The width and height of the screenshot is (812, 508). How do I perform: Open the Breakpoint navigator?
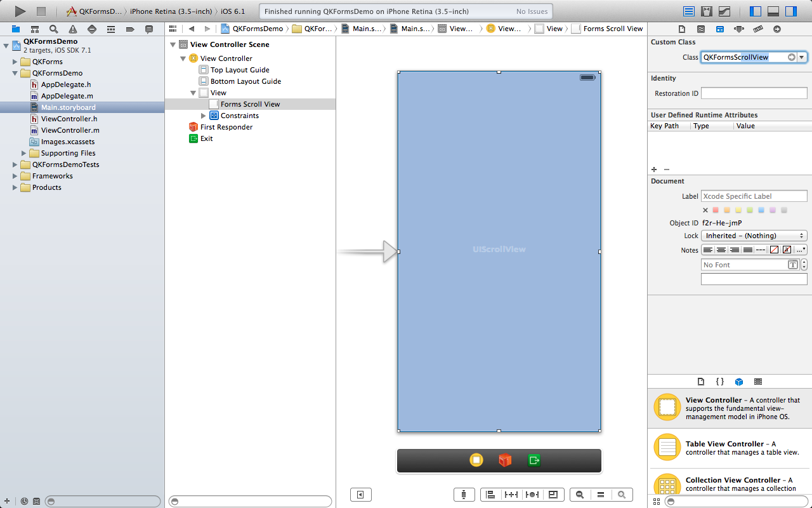coord(130,29)
